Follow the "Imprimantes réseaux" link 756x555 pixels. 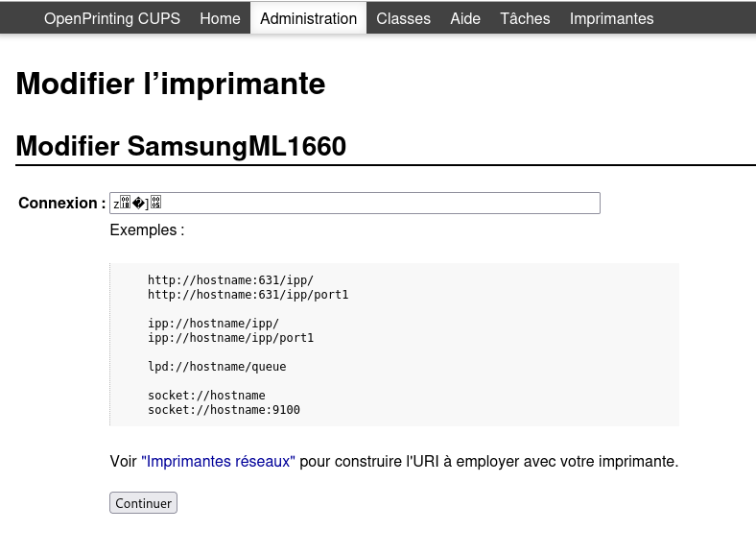pos(218,462)
